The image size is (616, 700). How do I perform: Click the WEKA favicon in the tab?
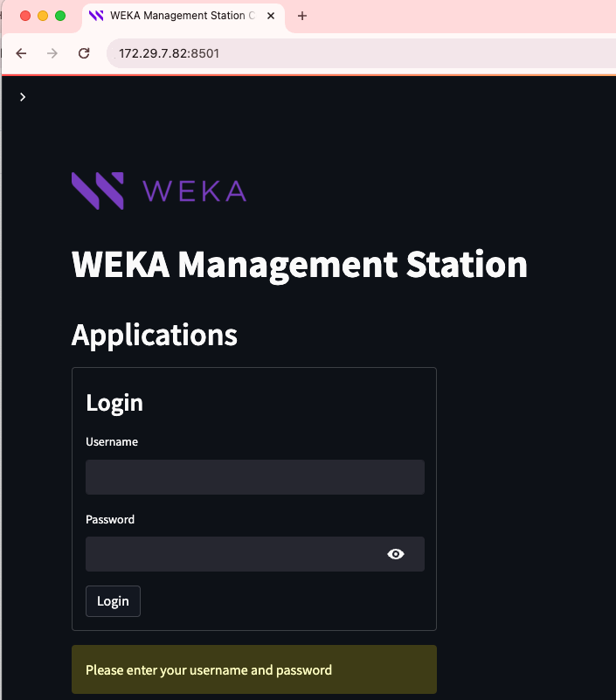click(96, 16)
